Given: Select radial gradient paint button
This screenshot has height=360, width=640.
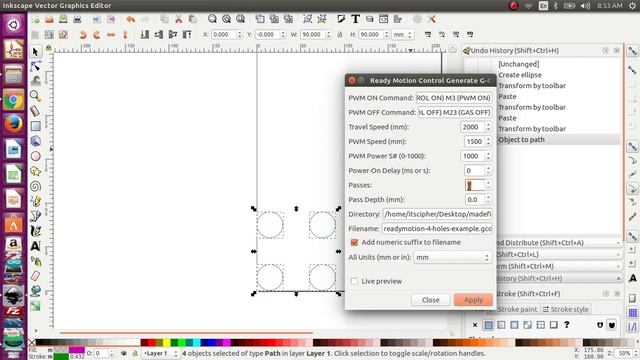Looking at the screenshot, I should tap(514, 325).
